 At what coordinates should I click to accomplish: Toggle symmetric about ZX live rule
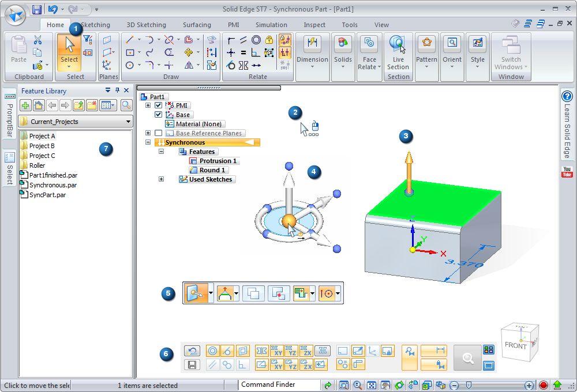click(306, 350)
